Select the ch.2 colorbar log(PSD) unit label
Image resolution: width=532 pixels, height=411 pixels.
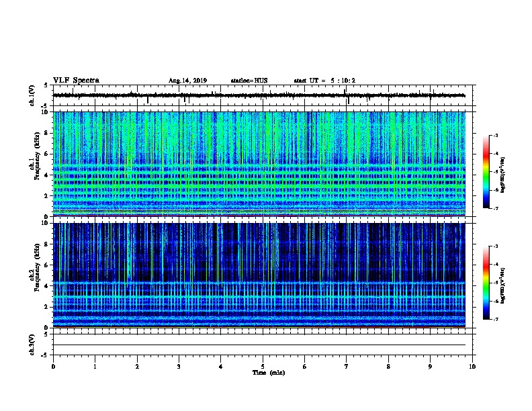click(x=502, y=286)
